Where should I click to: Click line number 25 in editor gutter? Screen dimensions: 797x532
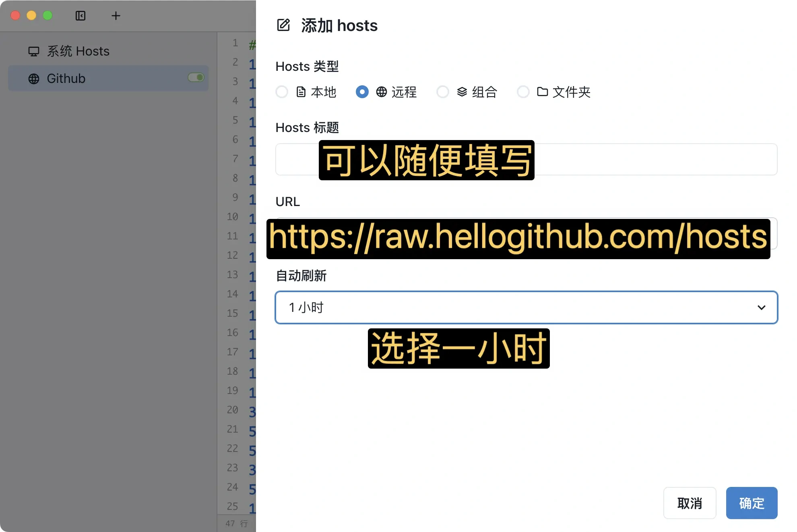click(x=233, y=506)
